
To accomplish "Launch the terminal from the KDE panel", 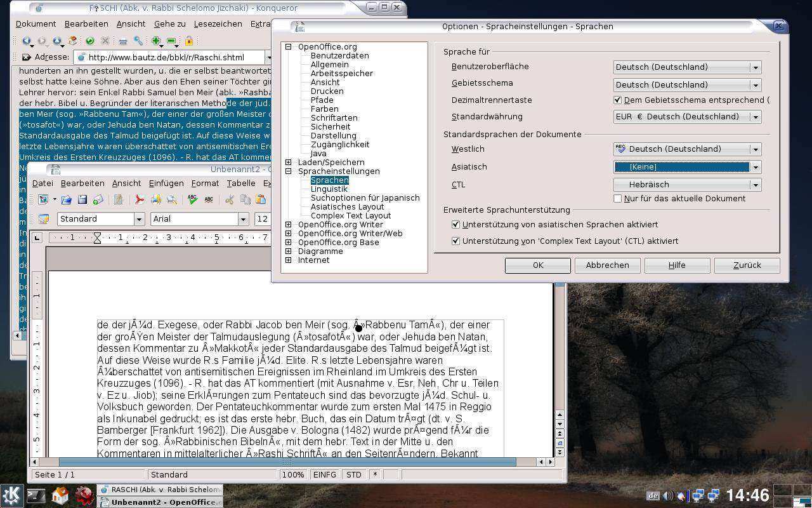I will tap(36, 495).
